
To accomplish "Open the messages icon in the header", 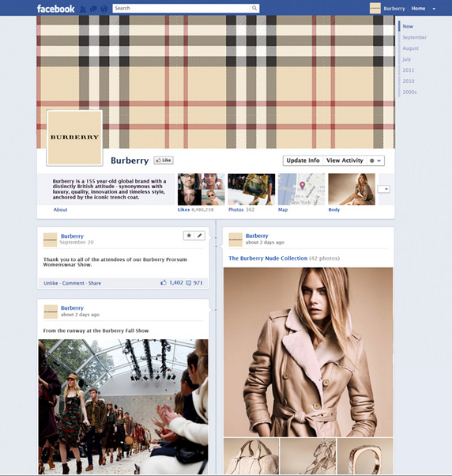I will (x=93, y=9).
